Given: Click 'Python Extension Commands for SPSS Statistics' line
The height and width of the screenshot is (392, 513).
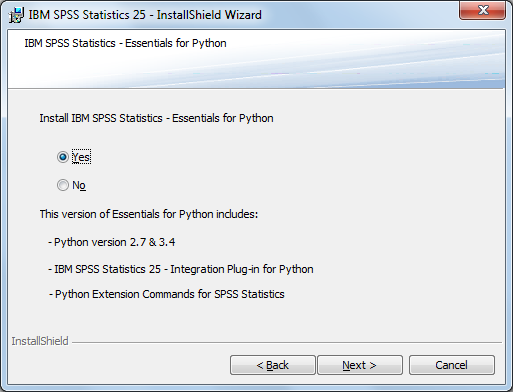Looking at the screenshot, I should click(x=167, y=294).
